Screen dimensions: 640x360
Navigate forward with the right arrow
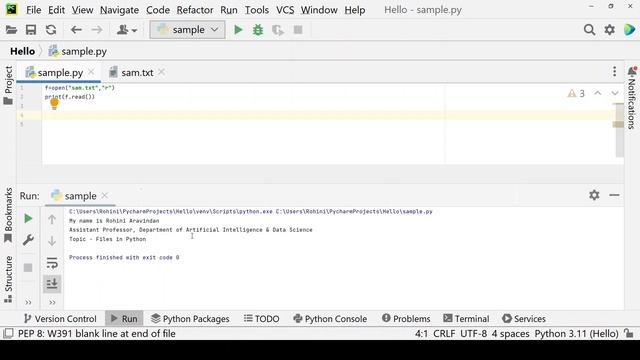pyautogui.click(x=97, y=30)
